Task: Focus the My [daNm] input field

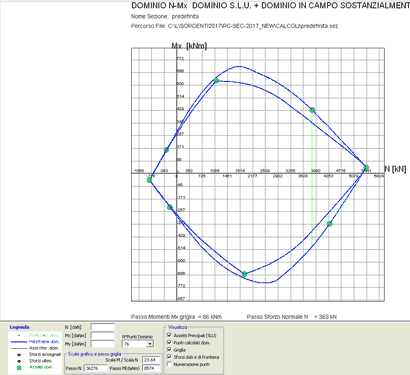Action: pos(102,344)
